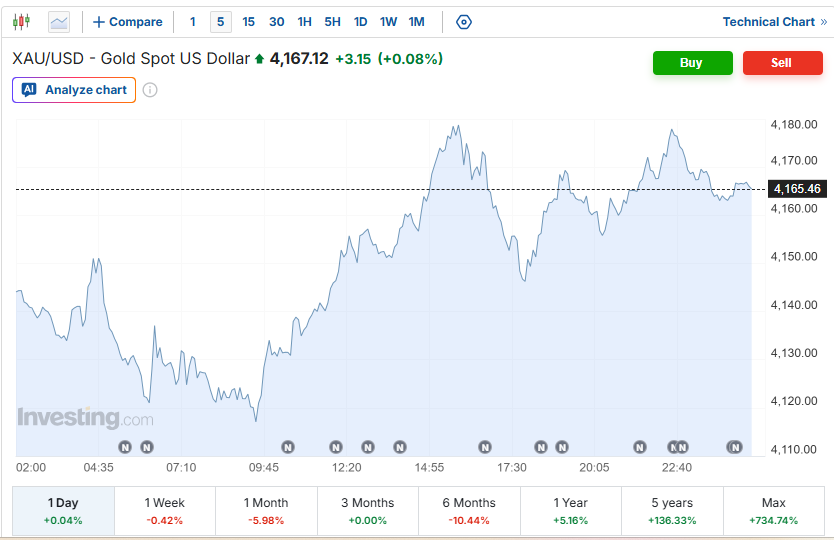Click the (+0.08%) percentage change
The image size is (834, 540).
pos(410,59)
